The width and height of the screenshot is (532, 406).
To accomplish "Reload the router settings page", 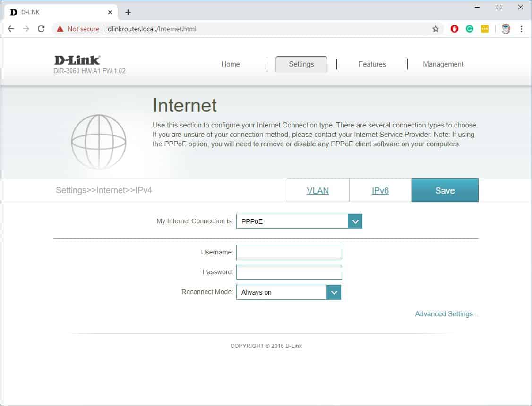I will point(41,29).
